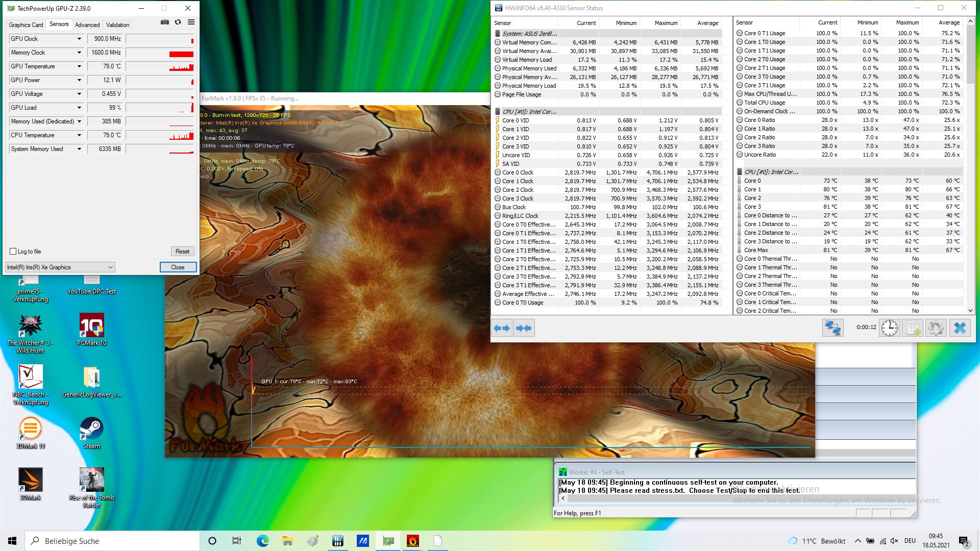Switch to Graphics Card tab
The height and width of the screenshot is (551, 980).
tap(26, 24)
